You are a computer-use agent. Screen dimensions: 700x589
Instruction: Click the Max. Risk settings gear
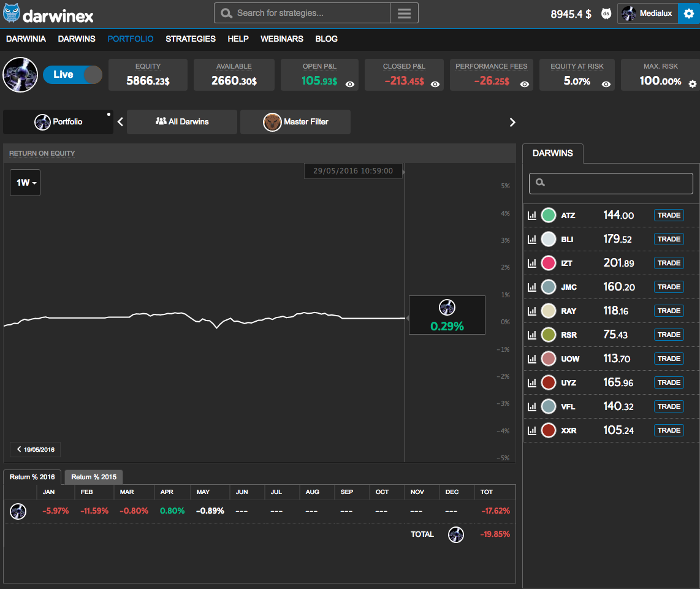tap(692, 84)
